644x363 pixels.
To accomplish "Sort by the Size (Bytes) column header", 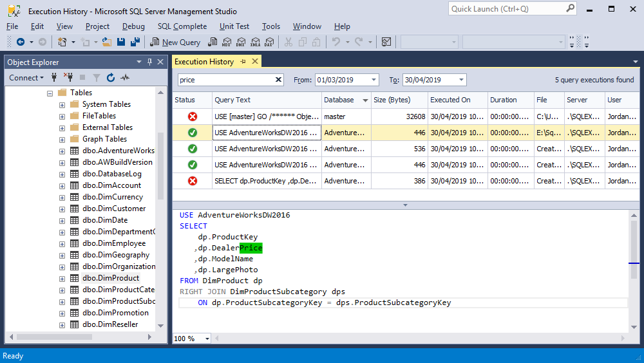I will [x=399, y=100].
